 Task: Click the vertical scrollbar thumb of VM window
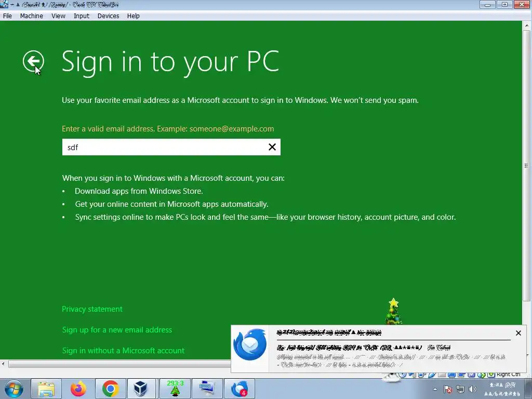pyautogui.click(x=526, y=166)
